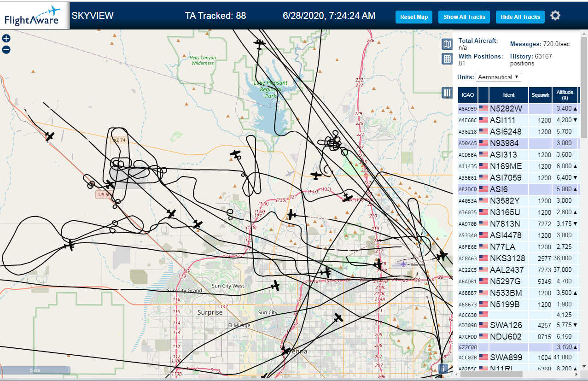Select aircraft ASI7059 row

click(x=518, y=178)
